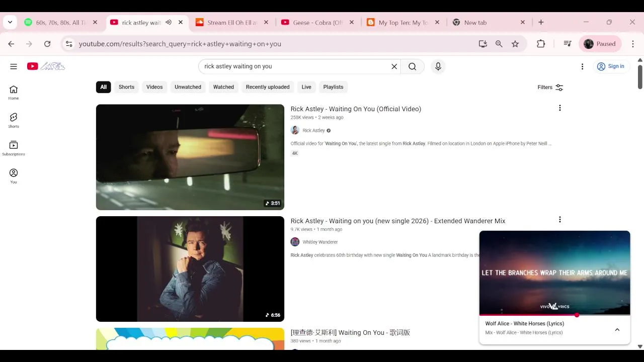
Task: Bookmark this page with star
Action: click(515, 44)
